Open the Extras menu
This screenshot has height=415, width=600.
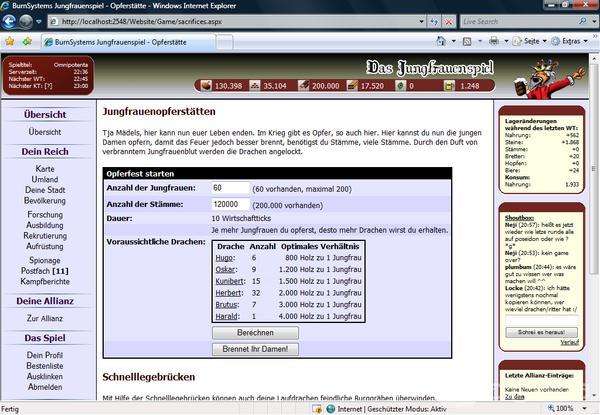tap(570, 41)
